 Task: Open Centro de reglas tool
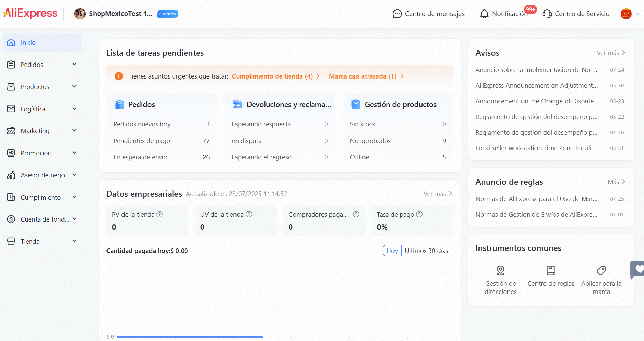click(551, 276)
